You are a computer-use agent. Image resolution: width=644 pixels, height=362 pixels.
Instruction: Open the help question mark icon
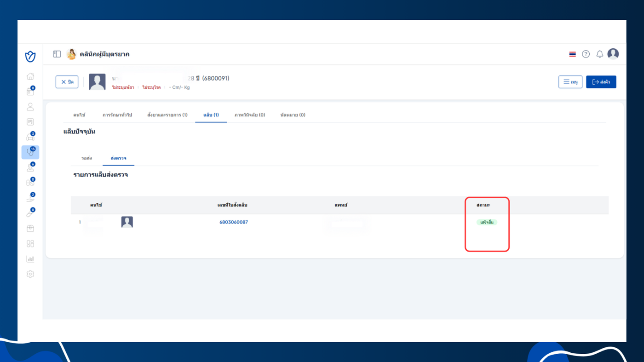pos(586,54)
